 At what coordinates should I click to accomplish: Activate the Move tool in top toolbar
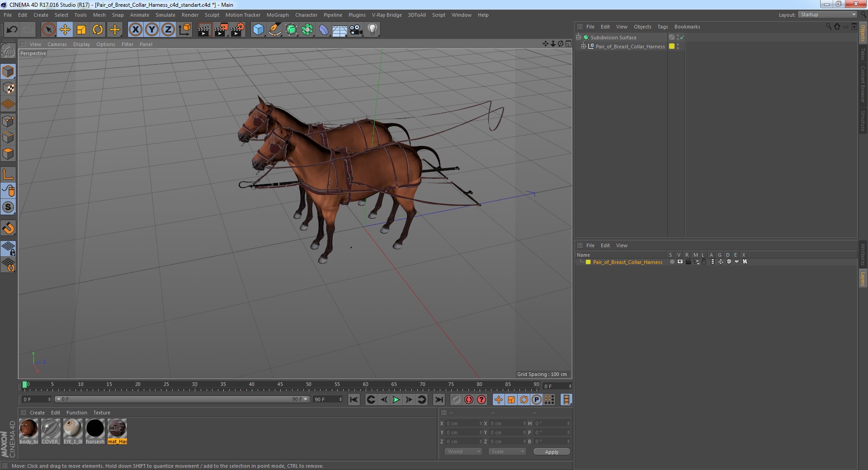pyautogui.click(x=65, y=30)
